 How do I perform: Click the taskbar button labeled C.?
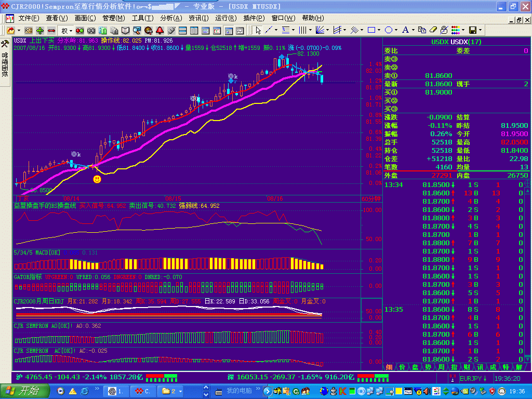[142, 391]
